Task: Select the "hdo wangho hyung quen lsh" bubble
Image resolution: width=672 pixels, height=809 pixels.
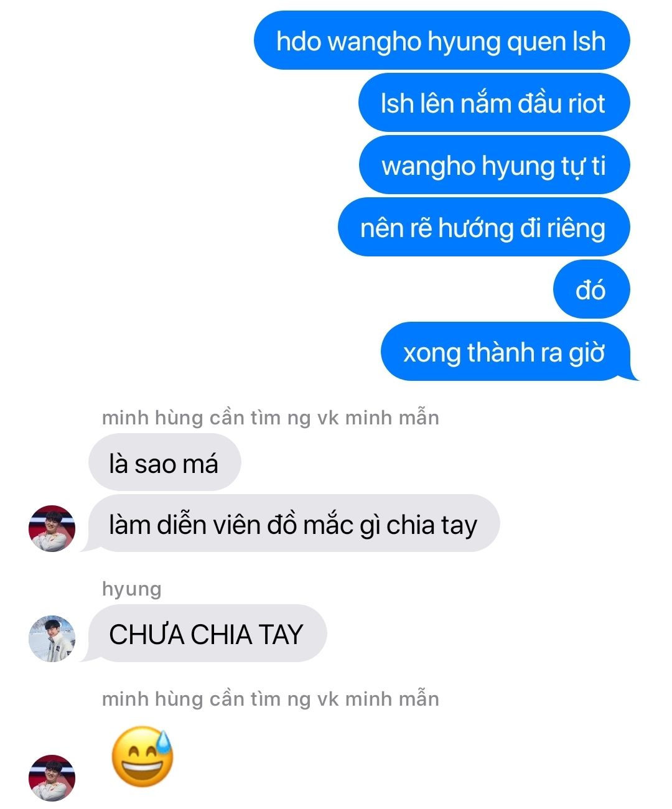Action: pyautogui.click(x=442, y=40)
